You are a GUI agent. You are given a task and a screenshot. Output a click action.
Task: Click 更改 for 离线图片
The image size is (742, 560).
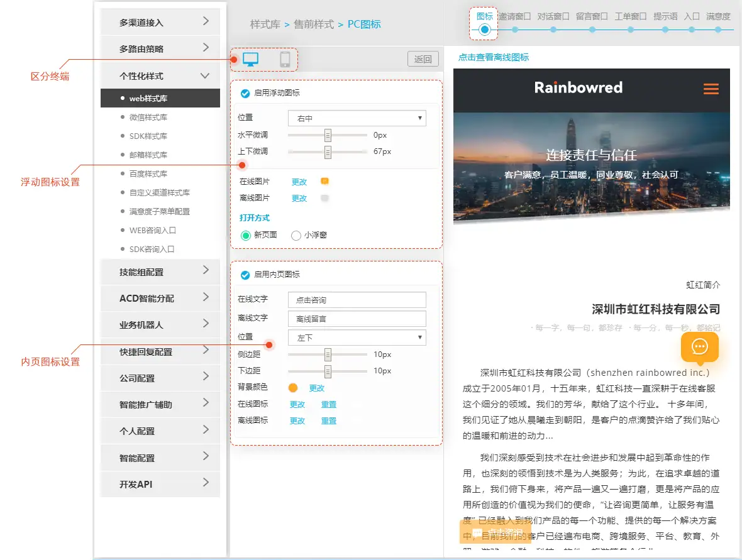[x=299, y=198]
